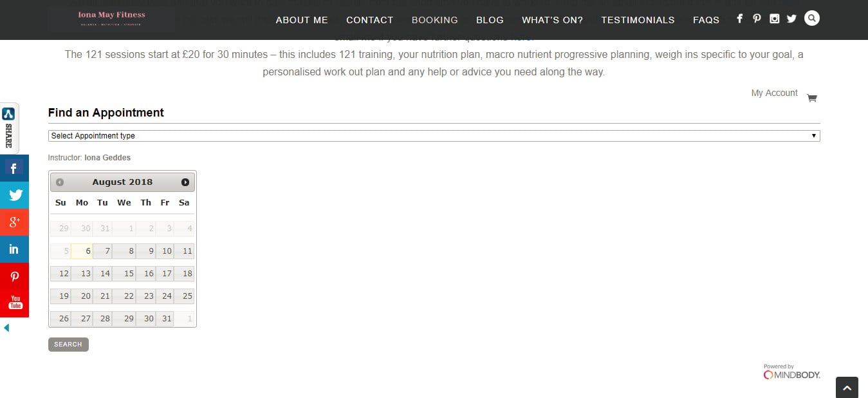Select August 9 in the calendar
The height and width of the screenshot is (398, 868).
pyautogui.click(x=145, y=251)
